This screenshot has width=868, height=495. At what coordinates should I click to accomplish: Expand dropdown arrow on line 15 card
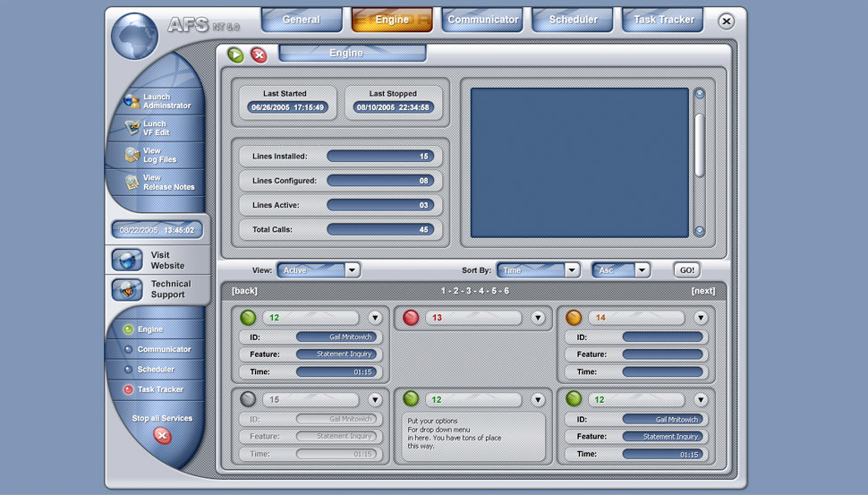pos(375,400)
